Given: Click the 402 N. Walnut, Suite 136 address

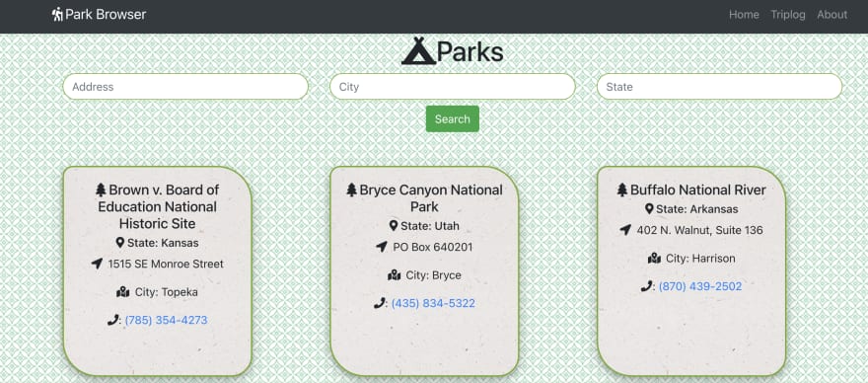Looking at the screenshot, I should 699,230.
